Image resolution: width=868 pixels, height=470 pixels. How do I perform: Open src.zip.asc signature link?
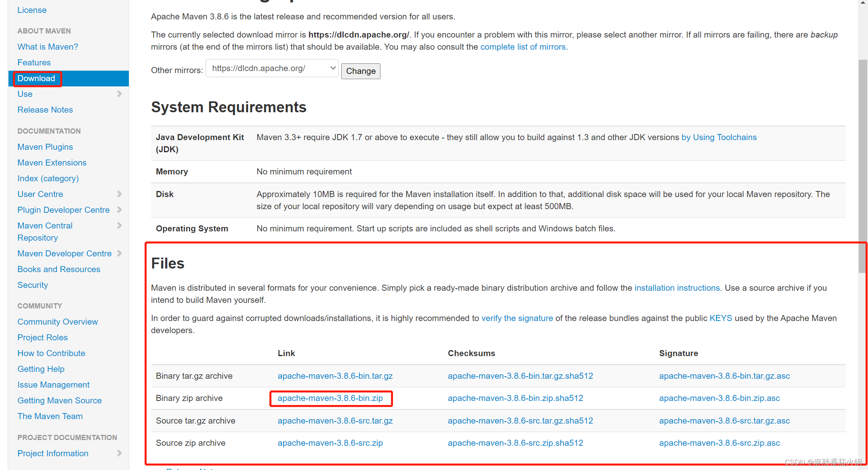pos(719,443)
